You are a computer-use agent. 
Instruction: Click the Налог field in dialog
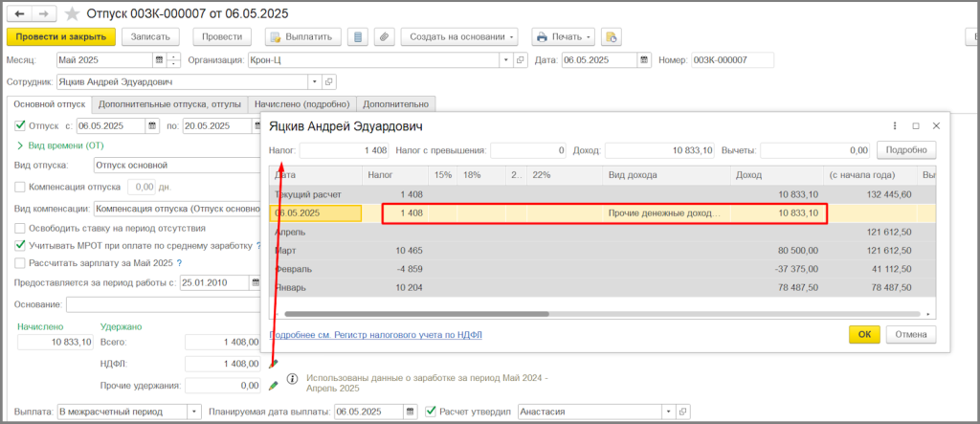(x=345, y=150)
